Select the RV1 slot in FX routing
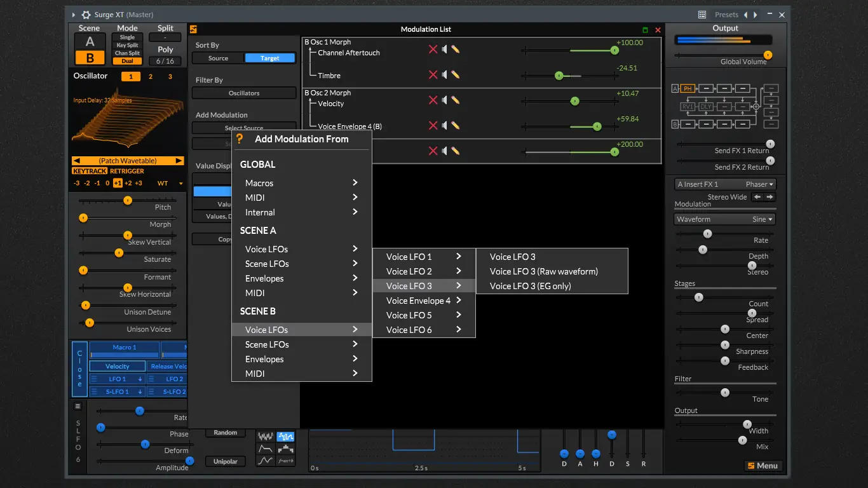 pyautogui.click(x=688, y=107)
